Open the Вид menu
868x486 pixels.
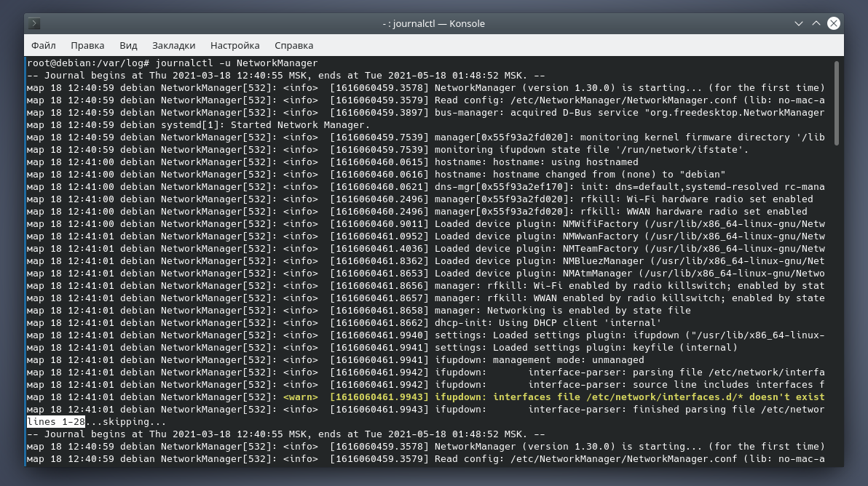point(128,45)
